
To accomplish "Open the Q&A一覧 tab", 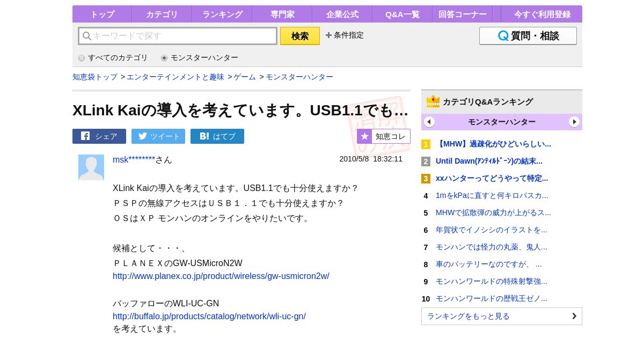I will (402, 14).
